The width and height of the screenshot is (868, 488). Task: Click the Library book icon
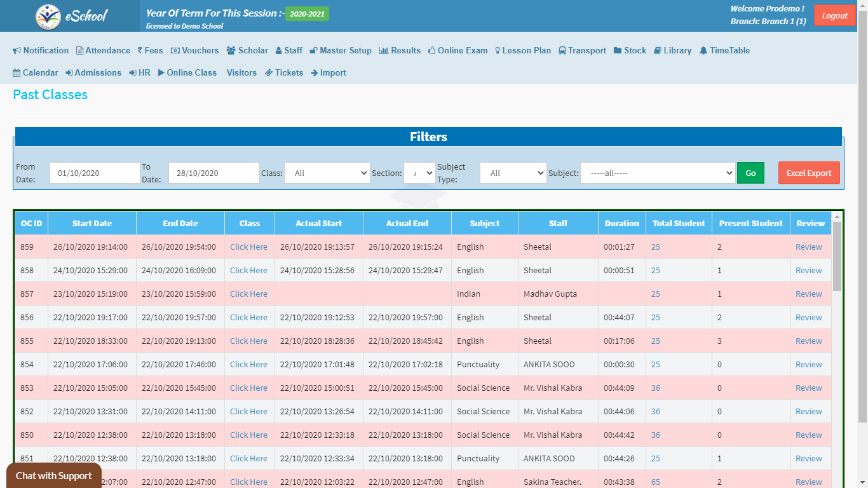click(x=658, y=51)
